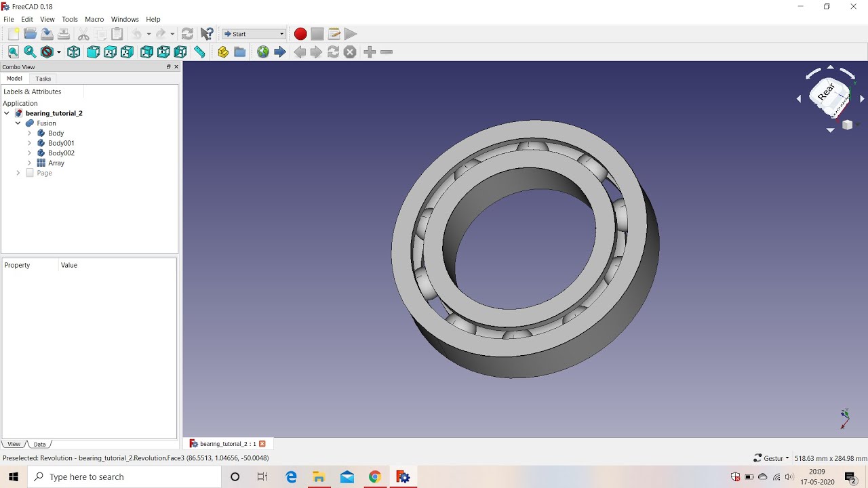
Task: Open Chrome from the Windows taskbar
Action: click(x=375, y=477)
